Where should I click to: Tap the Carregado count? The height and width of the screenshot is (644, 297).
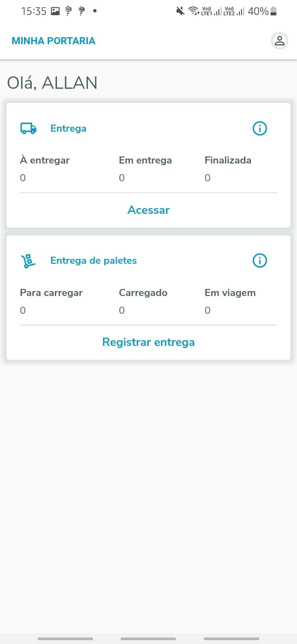point(122,310)
